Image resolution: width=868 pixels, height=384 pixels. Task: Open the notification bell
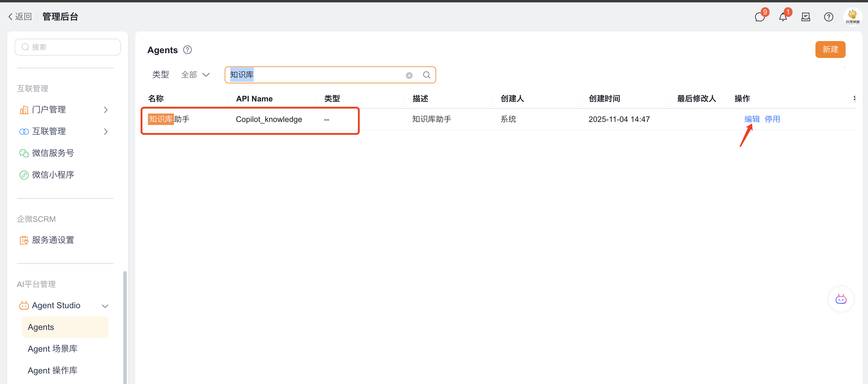tap(783, 17)
